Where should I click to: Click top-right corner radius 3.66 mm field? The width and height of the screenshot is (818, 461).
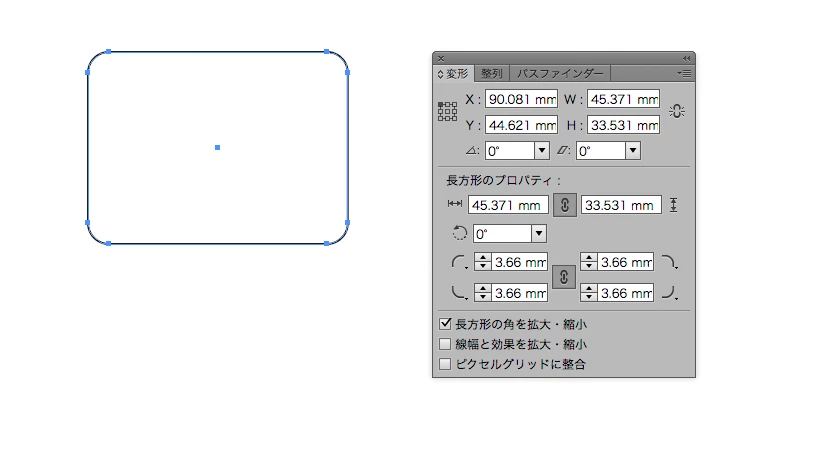pyautogui.click(x=625, y=262)
